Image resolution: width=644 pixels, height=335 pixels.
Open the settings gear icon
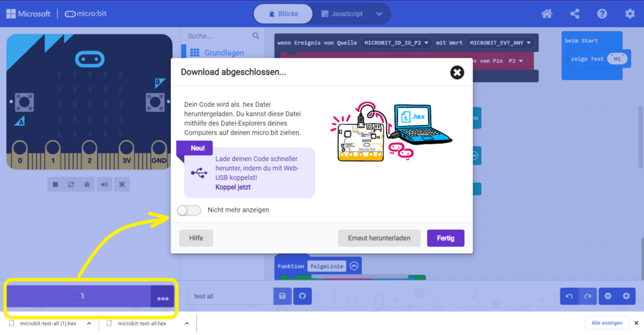click(630, 14)
